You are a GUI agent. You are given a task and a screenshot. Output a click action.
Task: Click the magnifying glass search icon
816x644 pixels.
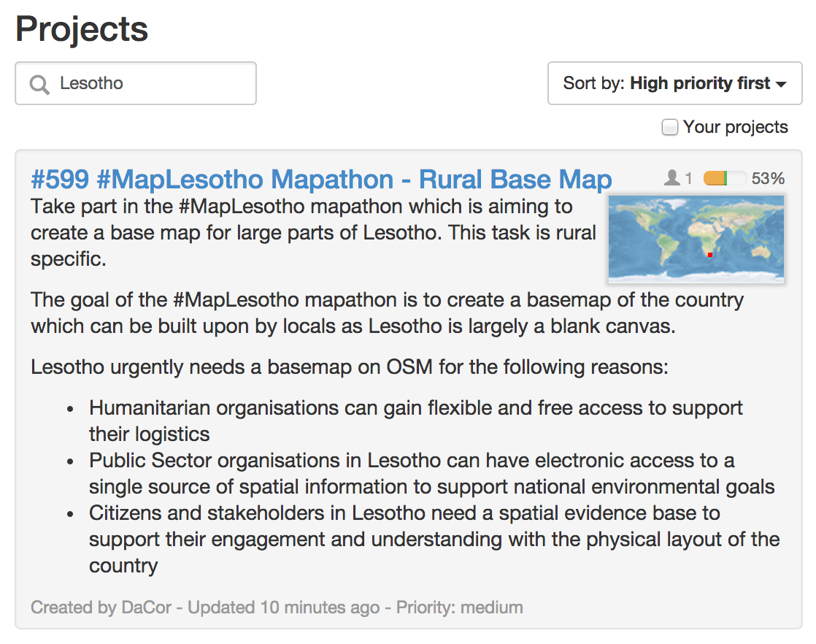(x=39, y=85)
